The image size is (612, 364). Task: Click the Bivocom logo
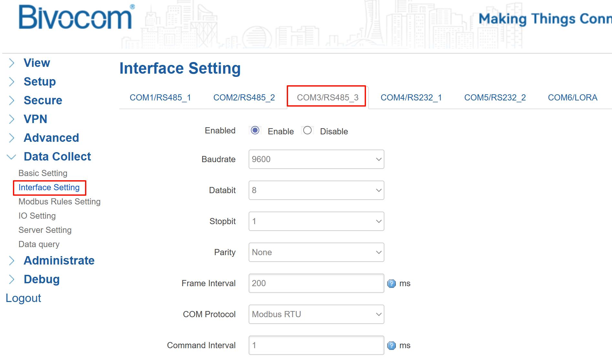(x=76, y=18)
